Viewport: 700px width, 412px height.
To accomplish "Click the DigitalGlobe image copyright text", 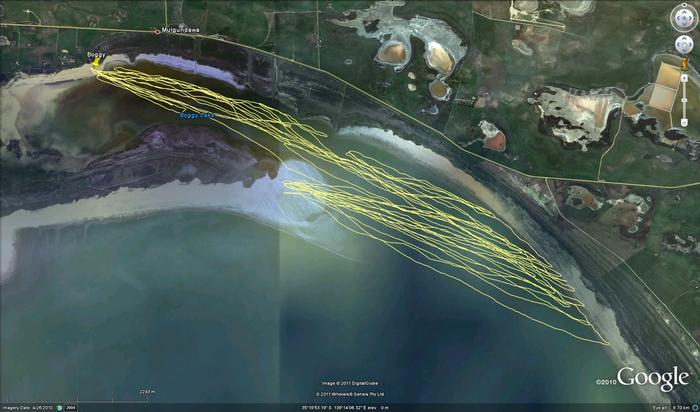I will click(349, 383).
